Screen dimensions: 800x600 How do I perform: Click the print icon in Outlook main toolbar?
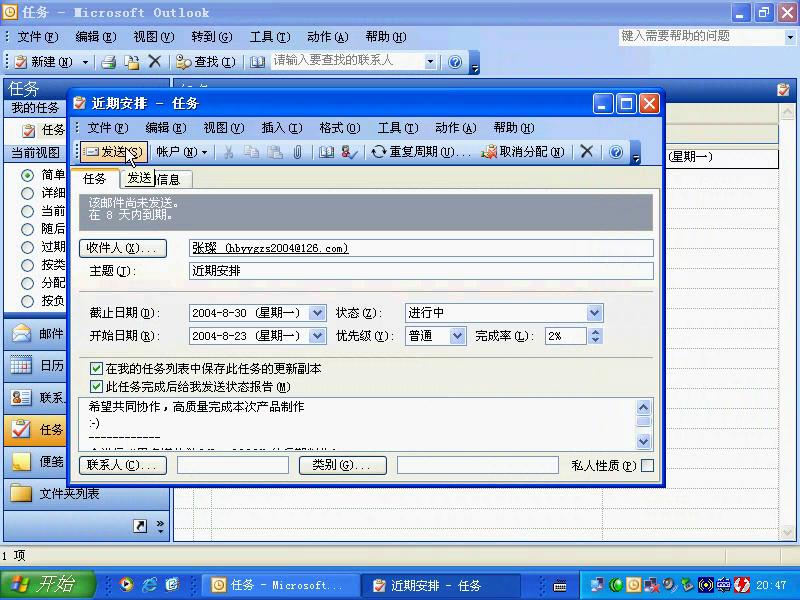(108, 62)
